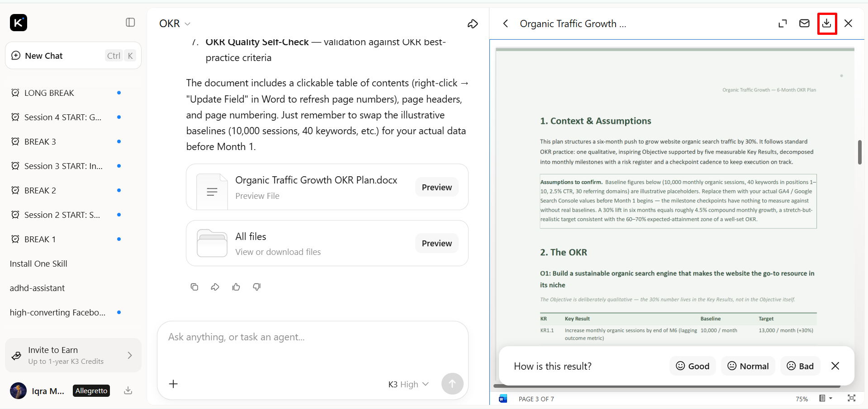Start a New Chat
The width and height of the screenshot is (868, 409).
click(x=73, y=56)
